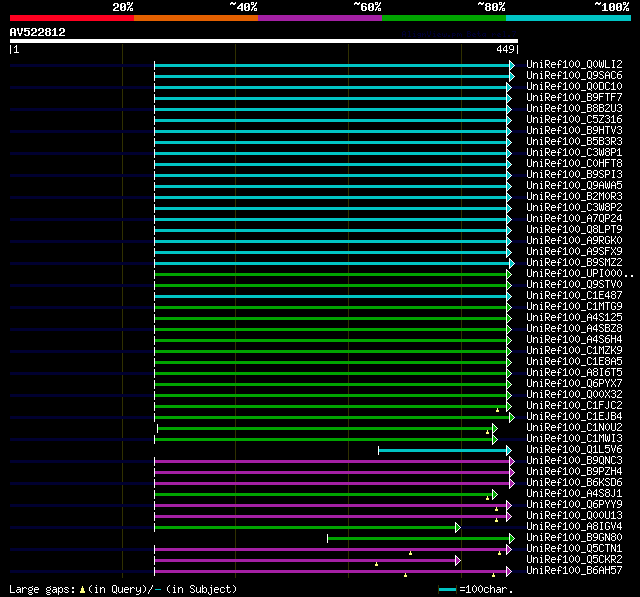Select the UniRef100_Q5CKR2 label
640x597 pixels.
[574, 560]
